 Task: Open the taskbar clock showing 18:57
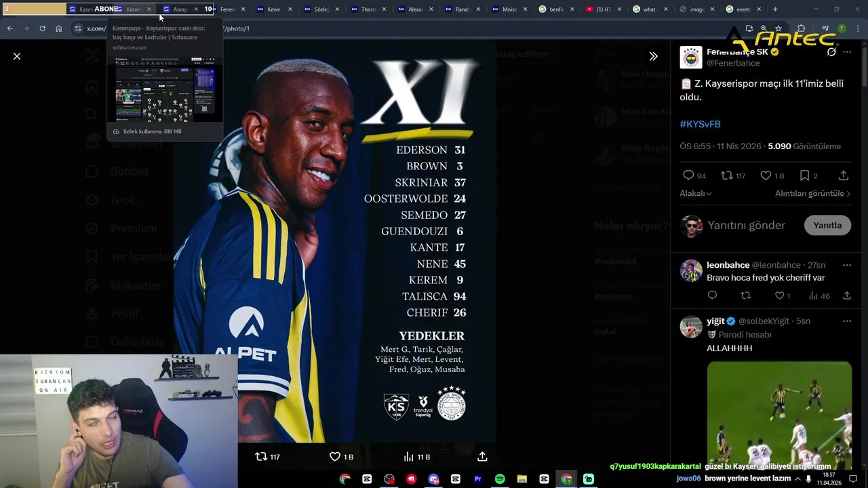(829, 479)
